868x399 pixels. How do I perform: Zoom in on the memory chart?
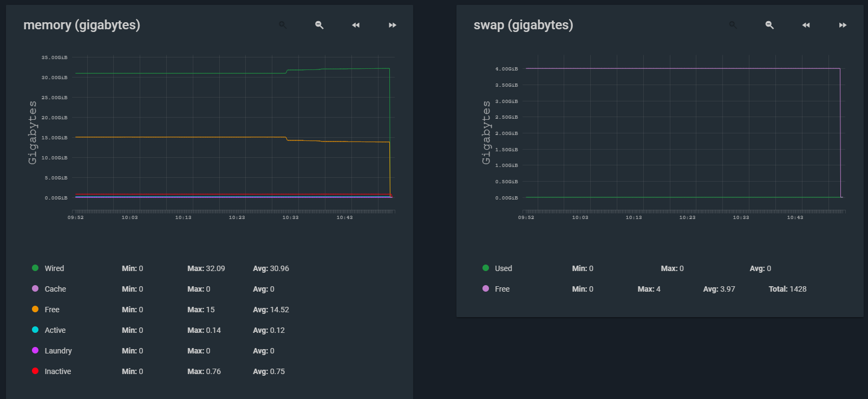click(x=283, y=25)
